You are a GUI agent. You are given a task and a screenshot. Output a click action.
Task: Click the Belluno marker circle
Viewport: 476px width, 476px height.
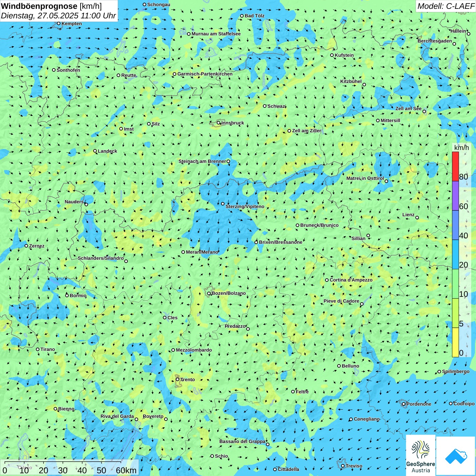point(339,366)
